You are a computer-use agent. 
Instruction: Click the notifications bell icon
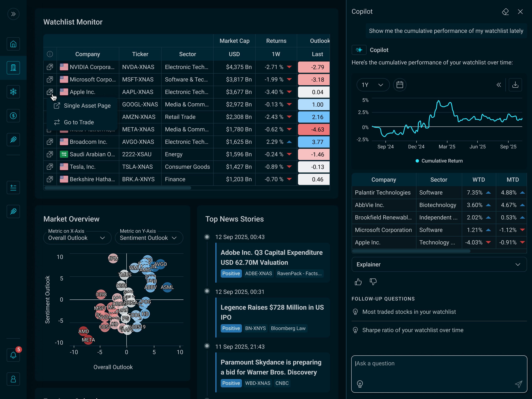[13, 355]
